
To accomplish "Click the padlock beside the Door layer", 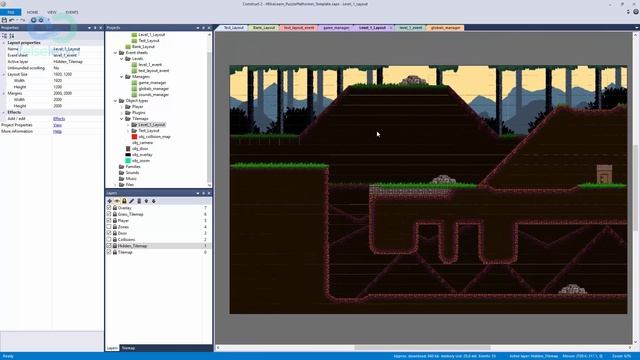I will click(x=115, y=233).
